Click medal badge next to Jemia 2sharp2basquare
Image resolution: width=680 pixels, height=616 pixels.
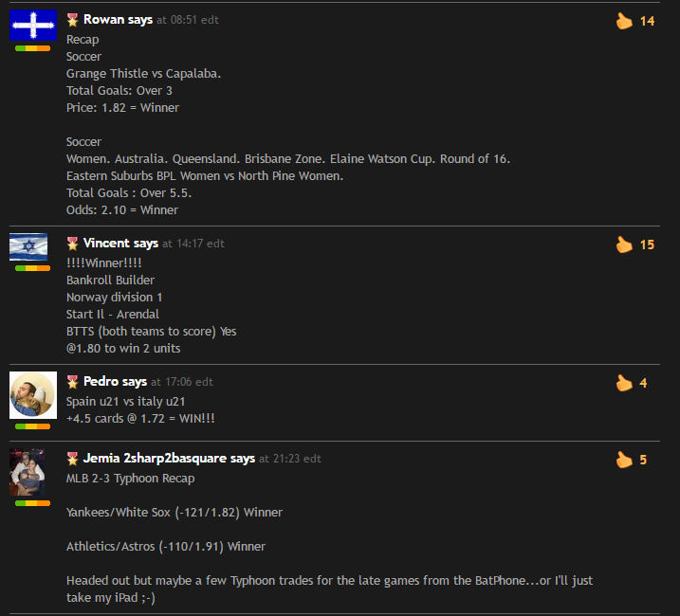coord(72,458)
